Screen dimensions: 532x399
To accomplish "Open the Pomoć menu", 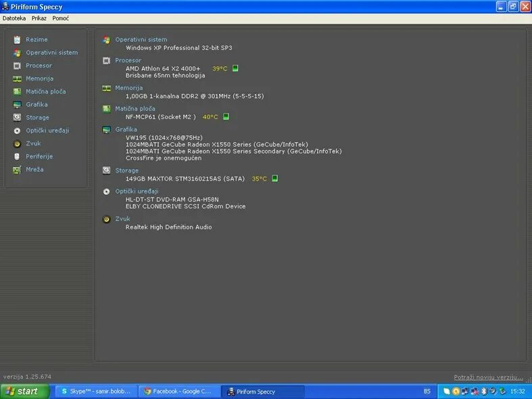I will point(60,18).
